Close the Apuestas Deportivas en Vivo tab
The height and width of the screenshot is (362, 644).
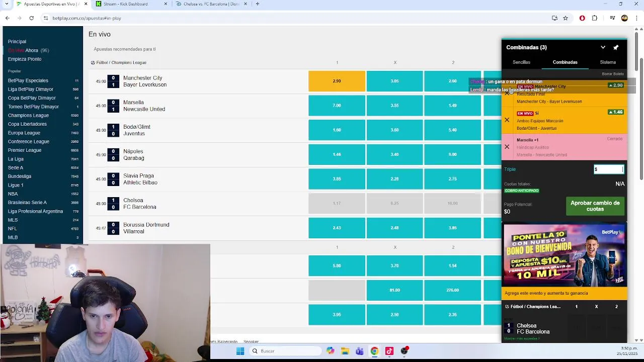coord(86,4)
